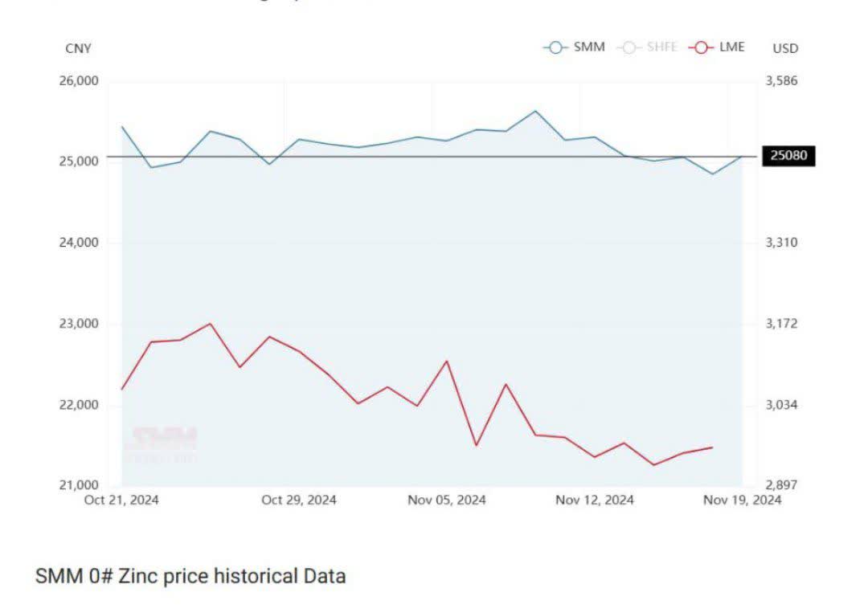Click the 3,586 right axis tick label
Image resolution: width=868 pixels, height=613 pixels.
click(781, 81)
